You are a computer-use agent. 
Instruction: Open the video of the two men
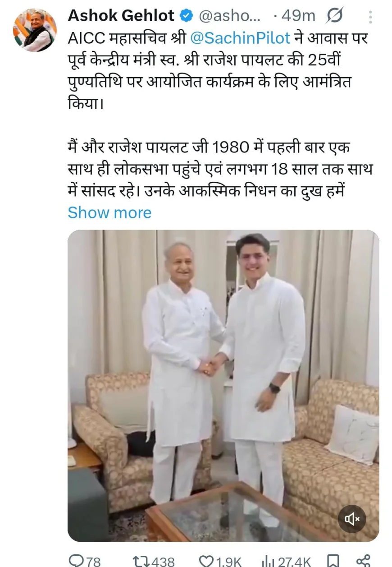[x=223, y=386]
